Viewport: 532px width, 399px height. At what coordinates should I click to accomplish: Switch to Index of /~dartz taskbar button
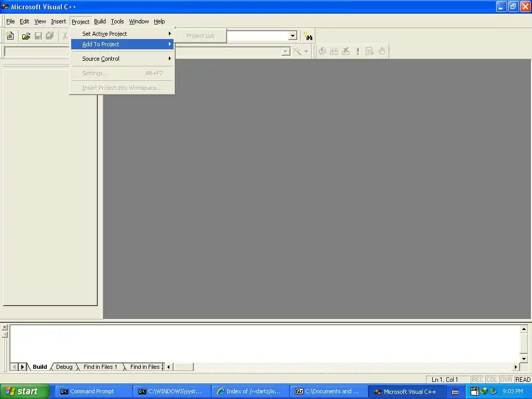pyautogui.click(x=250, y=392)
